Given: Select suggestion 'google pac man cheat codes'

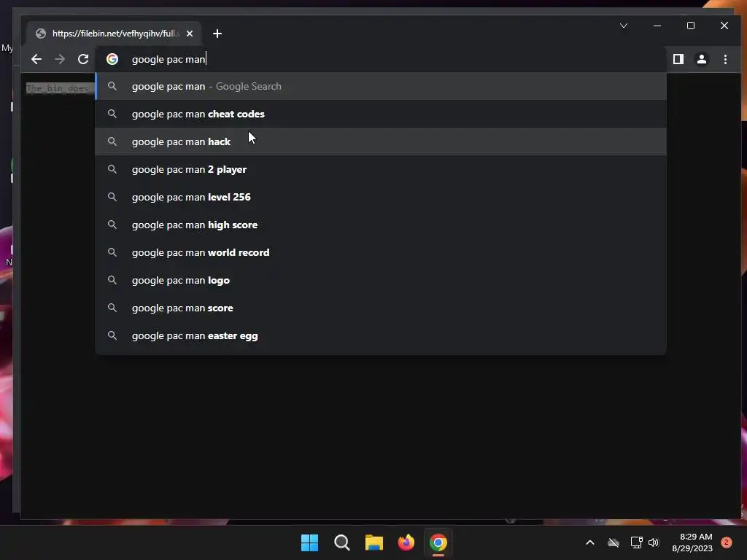Looking at the screenshot, I should (x=381, y=114).
